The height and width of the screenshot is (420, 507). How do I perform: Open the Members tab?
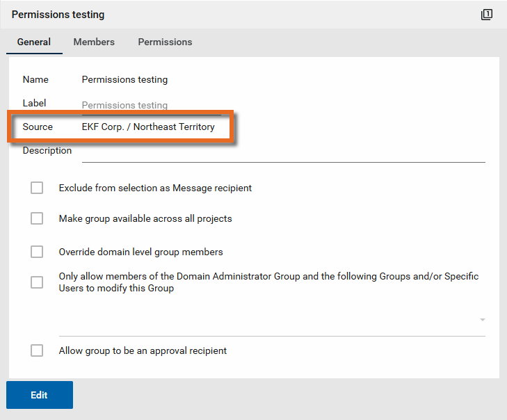click(x=94, y=42)
